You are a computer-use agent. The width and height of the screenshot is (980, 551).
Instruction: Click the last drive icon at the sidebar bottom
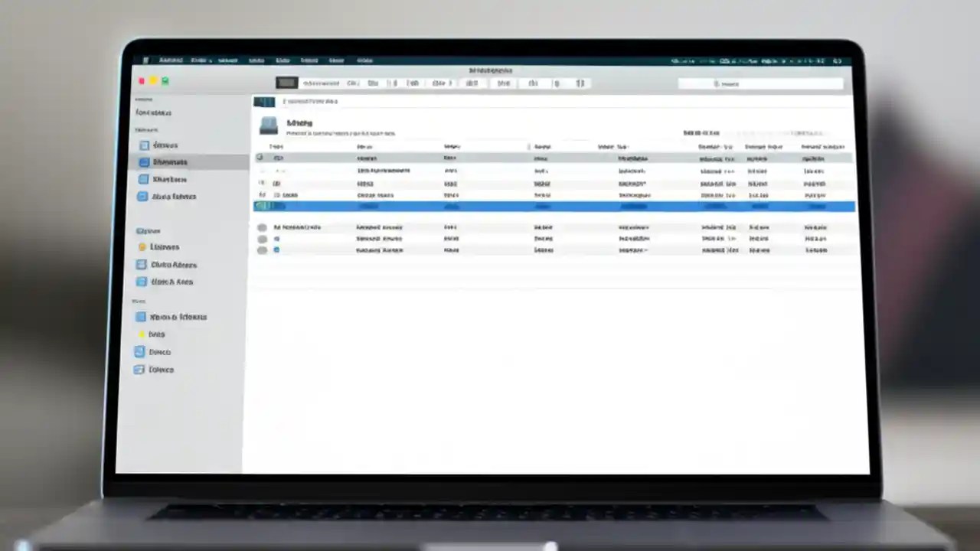pyautogui.click(x=140, y=370)
